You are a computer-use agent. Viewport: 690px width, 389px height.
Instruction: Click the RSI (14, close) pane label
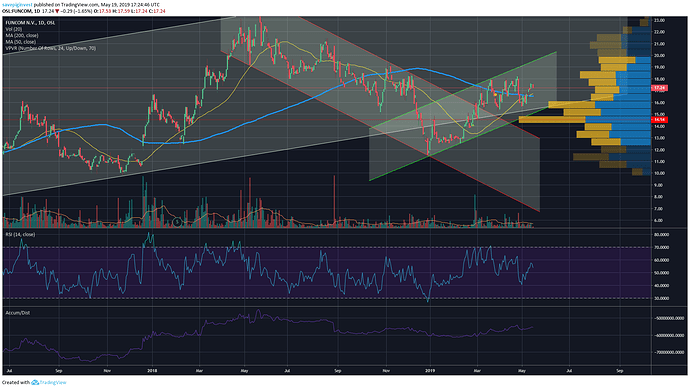pyautogui.click(x=20, y=235)
